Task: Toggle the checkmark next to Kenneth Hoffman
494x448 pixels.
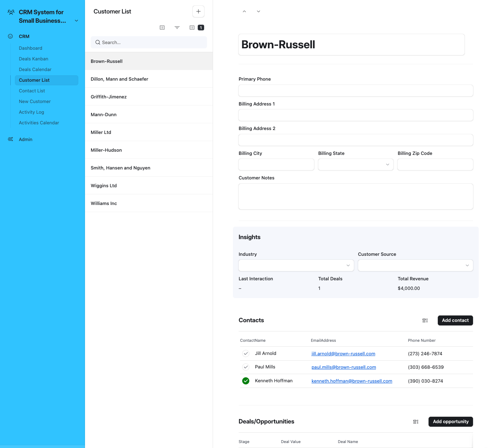Action: (x=246, y=380)
